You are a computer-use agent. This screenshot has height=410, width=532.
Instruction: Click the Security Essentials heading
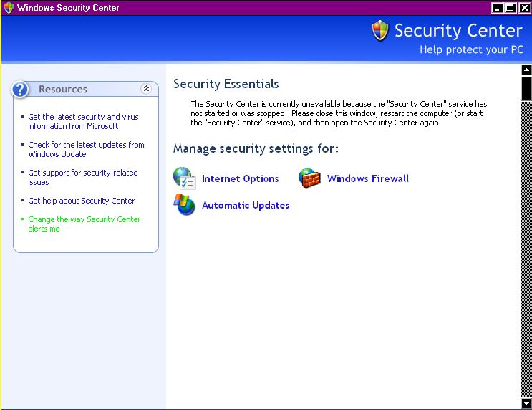(x=226, y=84)
